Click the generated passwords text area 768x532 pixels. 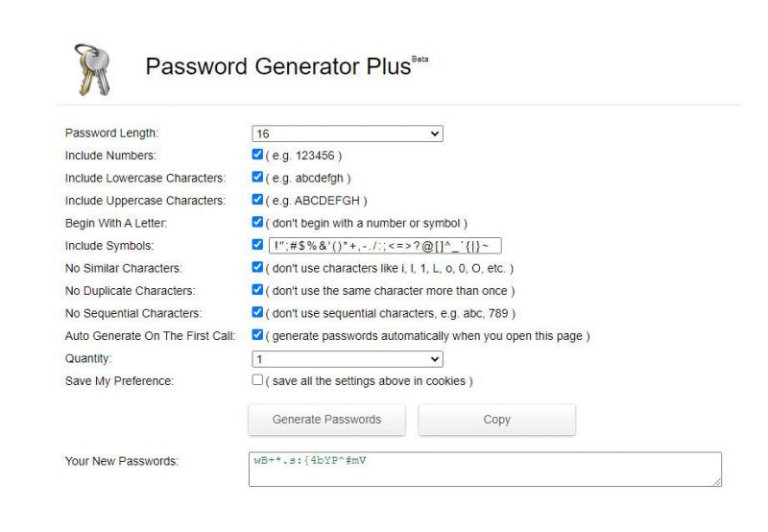coord(485,470)
